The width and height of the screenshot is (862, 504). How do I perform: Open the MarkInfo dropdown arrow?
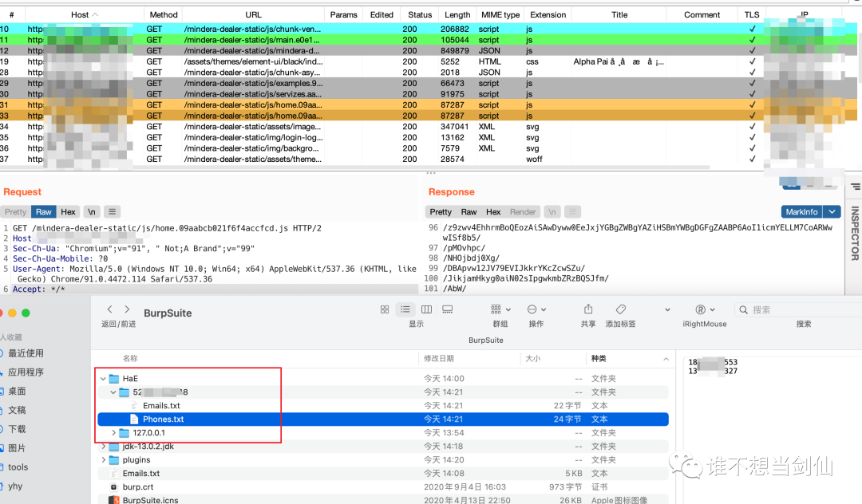click(x=832, y=212)
